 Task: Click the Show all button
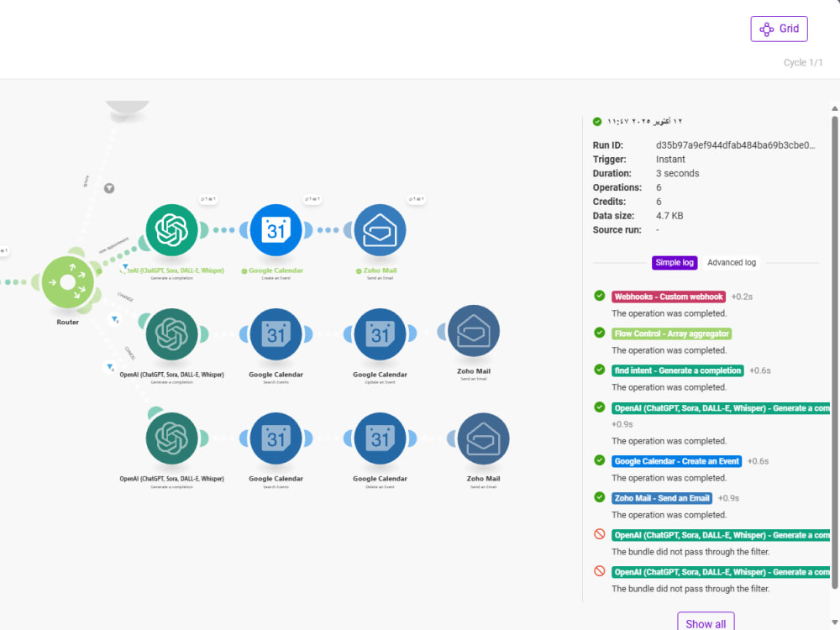pyautogui.click(x=706, y=623)
